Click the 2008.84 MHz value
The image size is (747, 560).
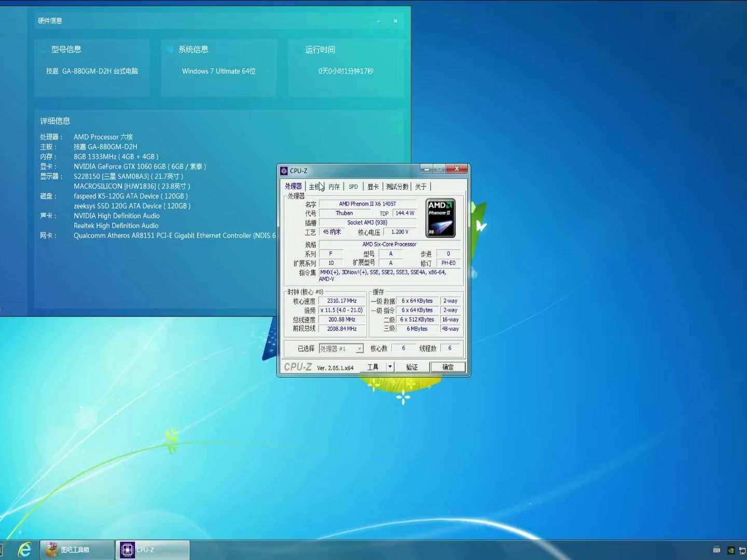342,329
